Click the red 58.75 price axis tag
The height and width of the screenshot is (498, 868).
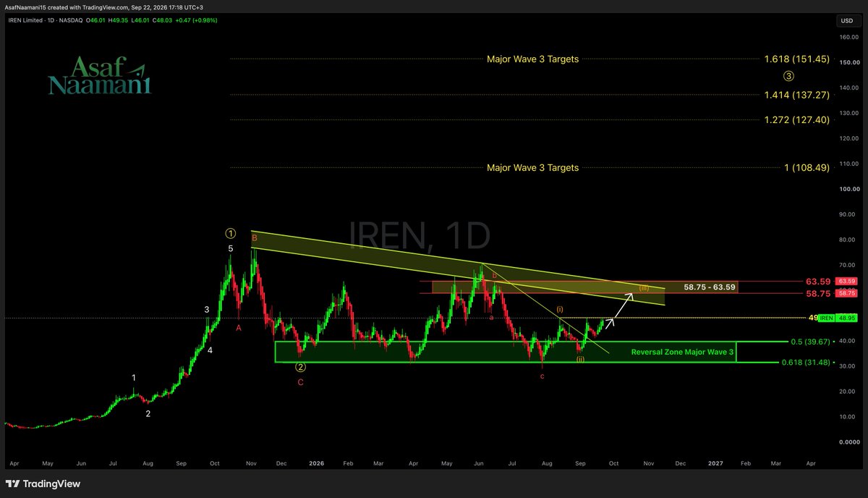click(846, 294)
